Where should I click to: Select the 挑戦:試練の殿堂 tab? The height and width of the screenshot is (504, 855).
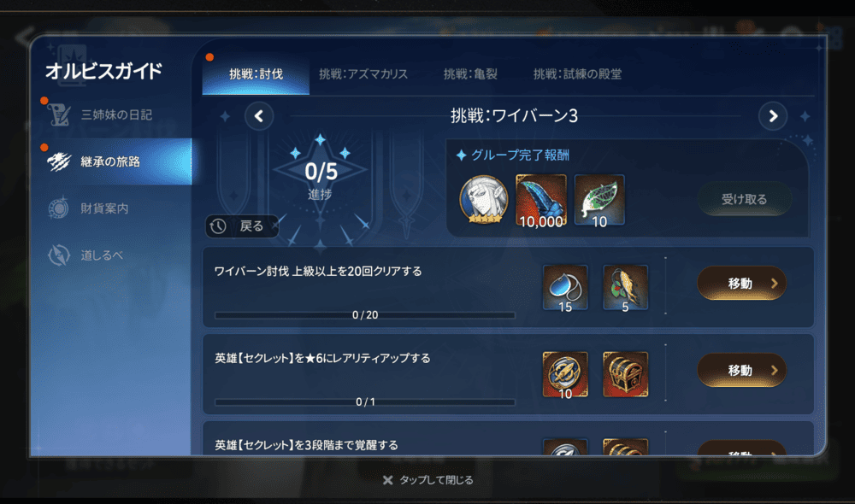577,74
